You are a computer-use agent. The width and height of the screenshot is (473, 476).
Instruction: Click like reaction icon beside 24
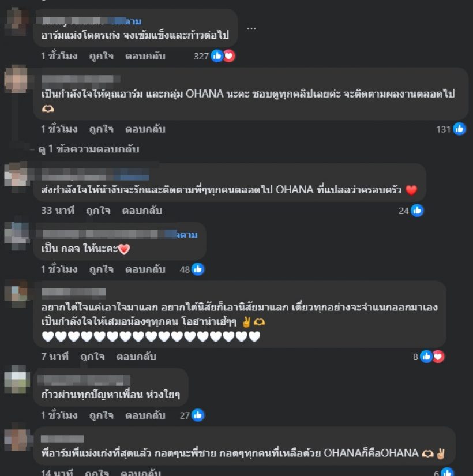tap(417, 211)
